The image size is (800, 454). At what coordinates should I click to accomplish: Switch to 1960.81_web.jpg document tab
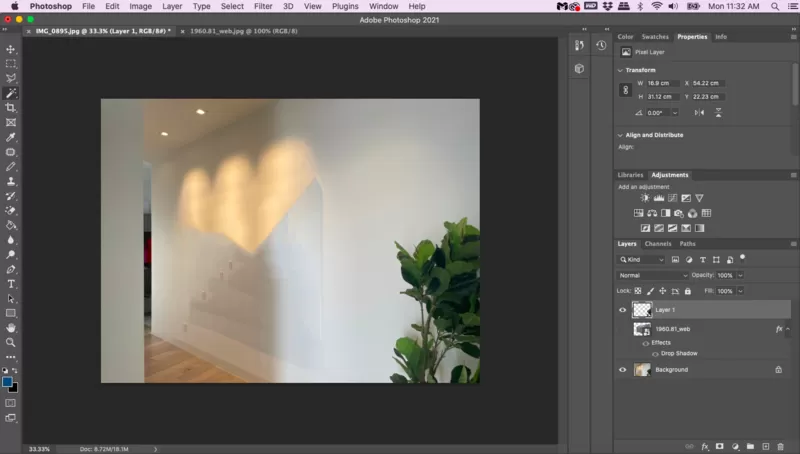point(244,31)
